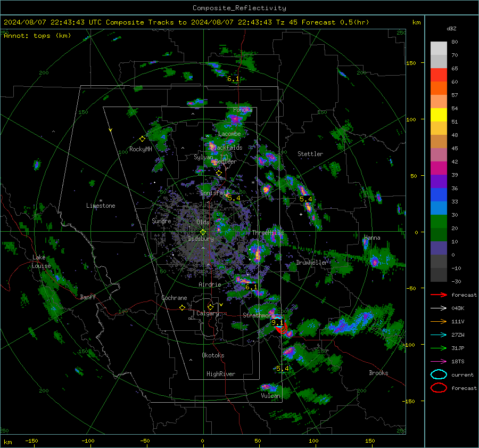Click the dBZ legend heading

451,28
